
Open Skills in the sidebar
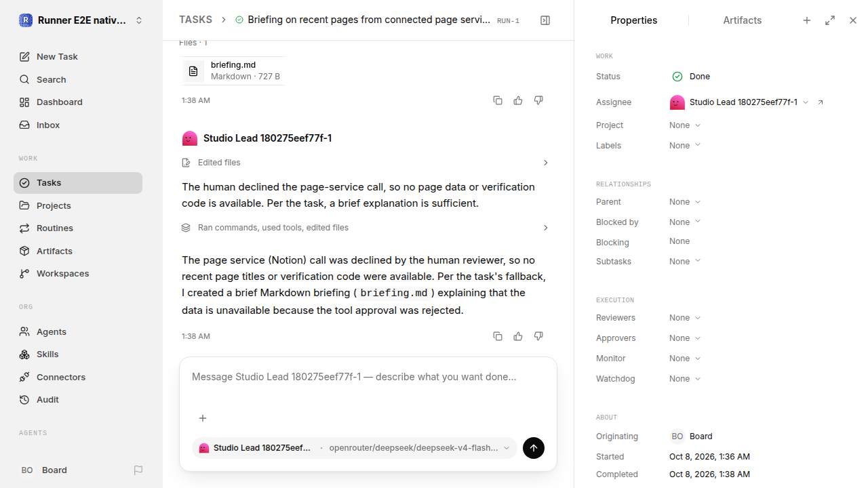[78, 354]
